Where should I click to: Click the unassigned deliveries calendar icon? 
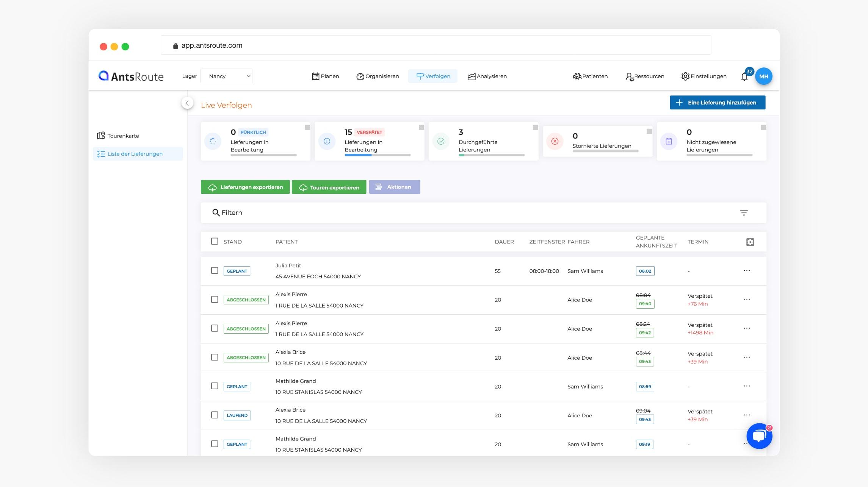(x=669, y=141)
